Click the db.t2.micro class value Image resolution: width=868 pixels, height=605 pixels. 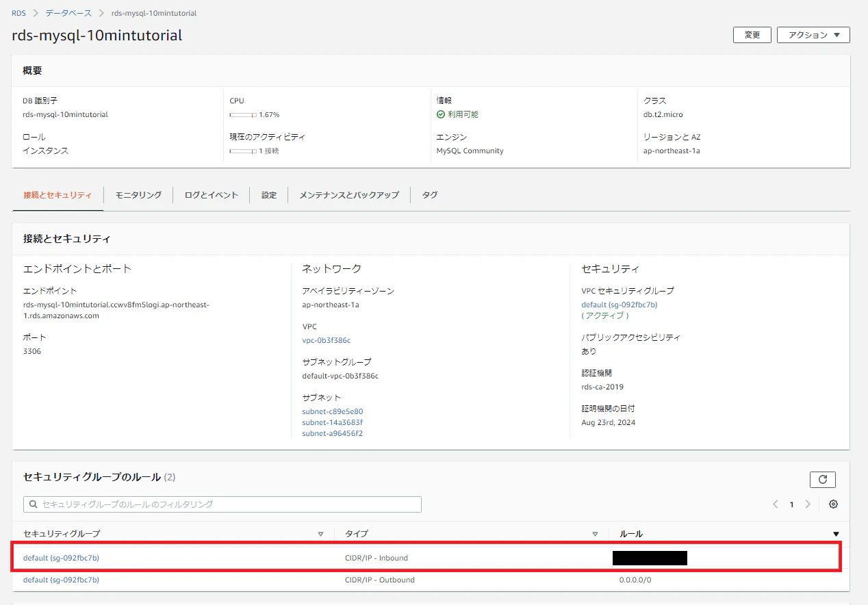(663, 114)
